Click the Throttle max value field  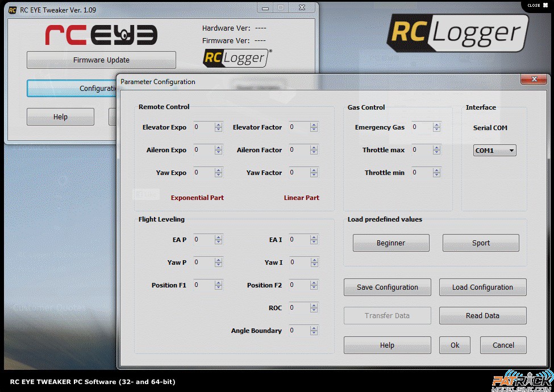[422, 150]
